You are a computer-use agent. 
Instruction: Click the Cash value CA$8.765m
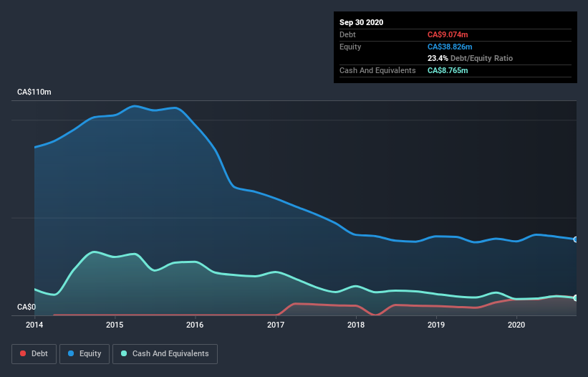pyautogui.click(x=448, y=70)
